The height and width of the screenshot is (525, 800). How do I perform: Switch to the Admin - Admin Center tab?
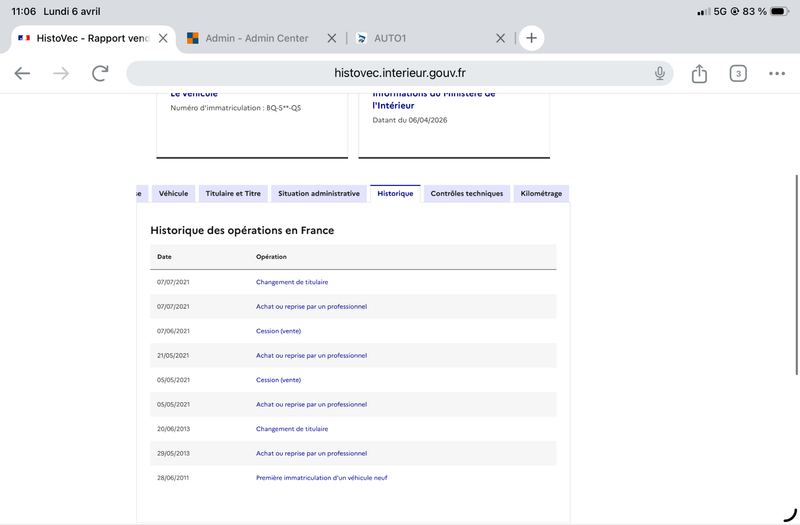(x=255, y=38)
